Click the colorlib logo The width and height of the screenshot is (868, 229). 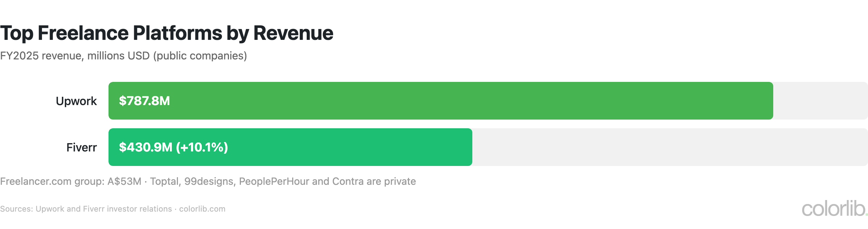pyautogui.click(x=834, y=209)
